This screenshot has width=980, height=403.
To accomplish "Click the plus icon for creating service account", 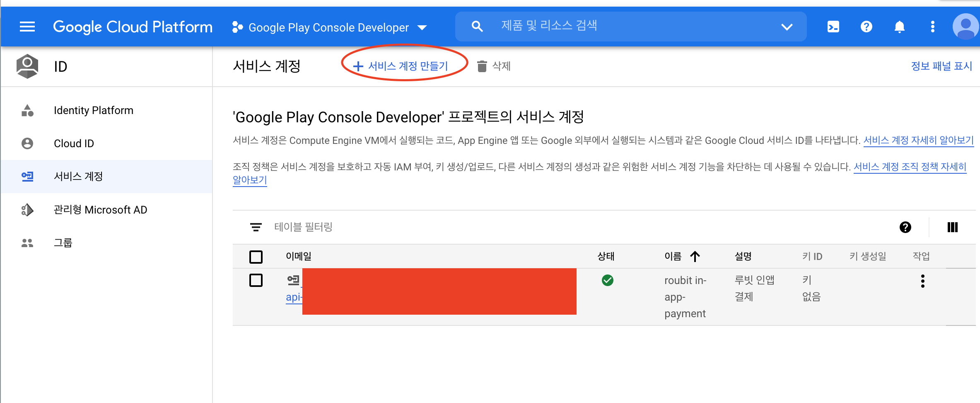I will pos(358,66).
